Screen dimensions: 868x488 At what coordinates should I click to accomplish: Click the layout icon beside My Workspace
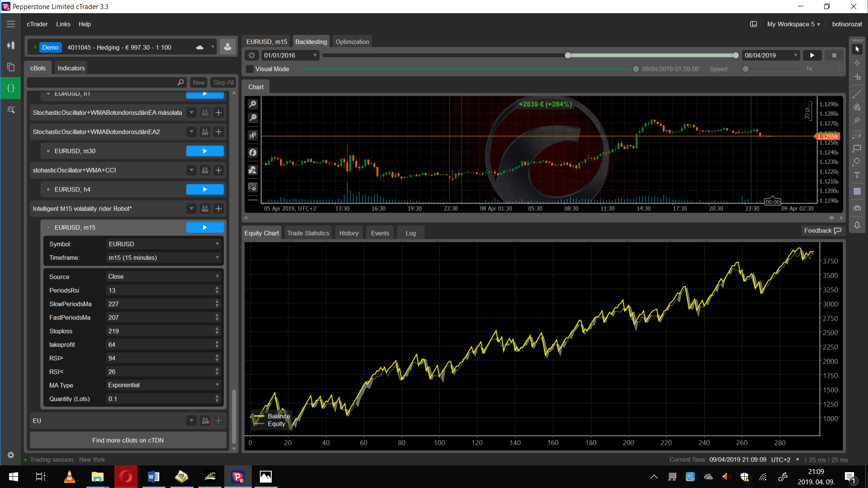(753, 24)
